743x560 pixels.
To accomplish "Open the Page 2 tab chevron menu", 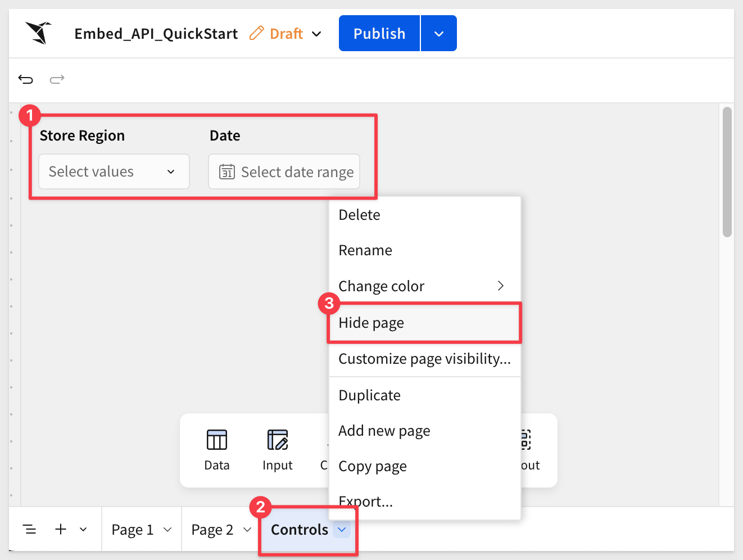I will pyautogui.click(x=247, y=530).
